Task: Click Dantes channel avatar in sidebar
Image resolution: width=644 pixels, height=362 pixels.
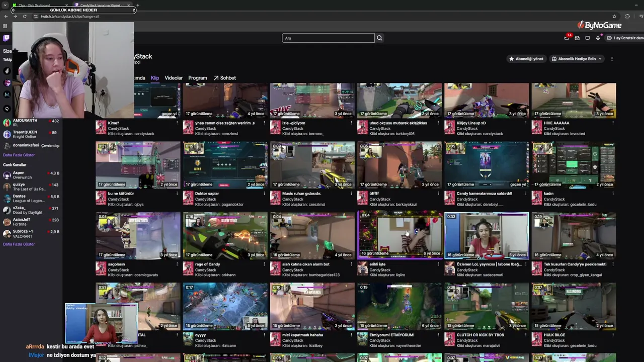Action: point(7,199)
